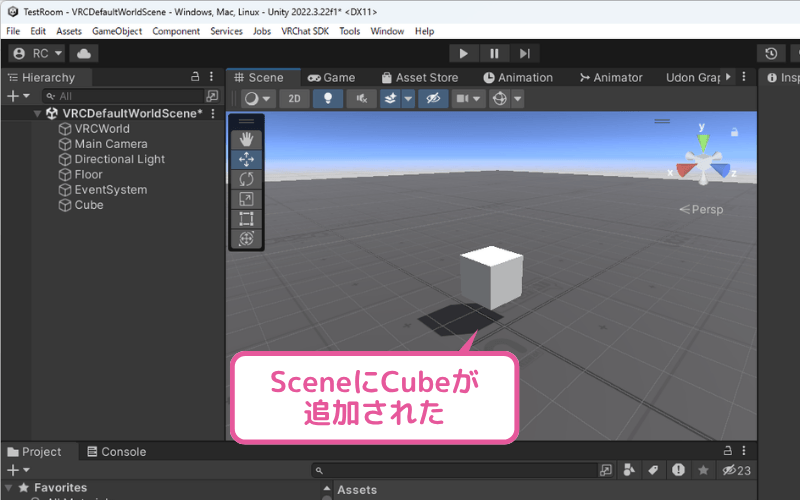Select Main Camera in Hierarchy
This screenshot has height=500, width=800.
111,144
